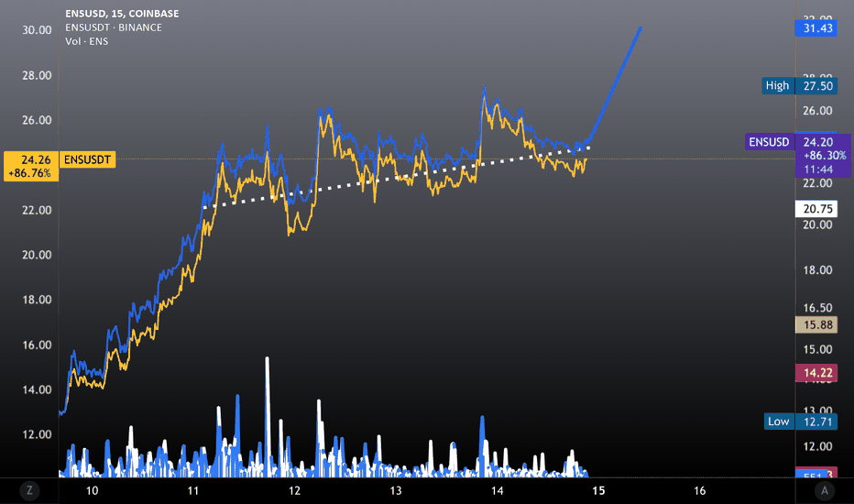Click the 16.00 left axis label

tap(37, 345)
